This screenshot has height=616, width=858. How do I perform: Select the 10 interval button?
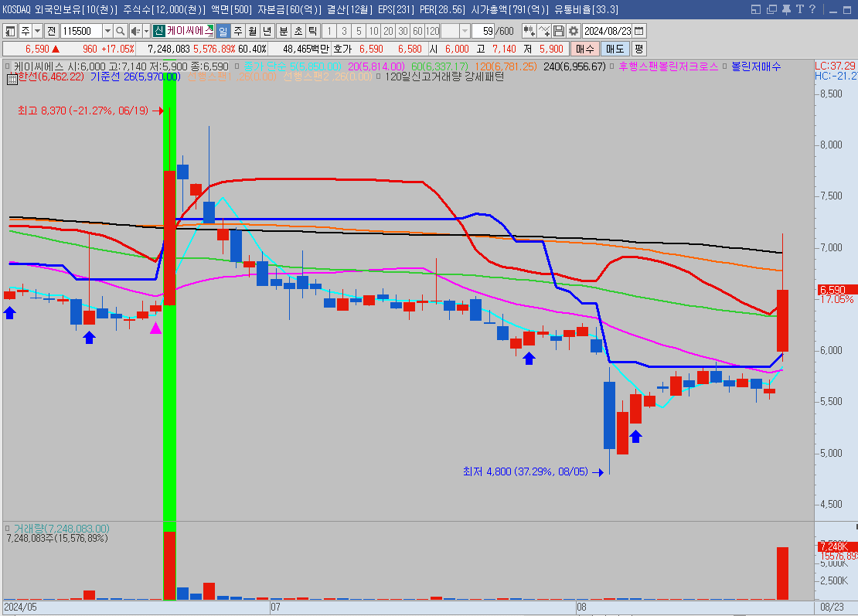coord(373,31)
